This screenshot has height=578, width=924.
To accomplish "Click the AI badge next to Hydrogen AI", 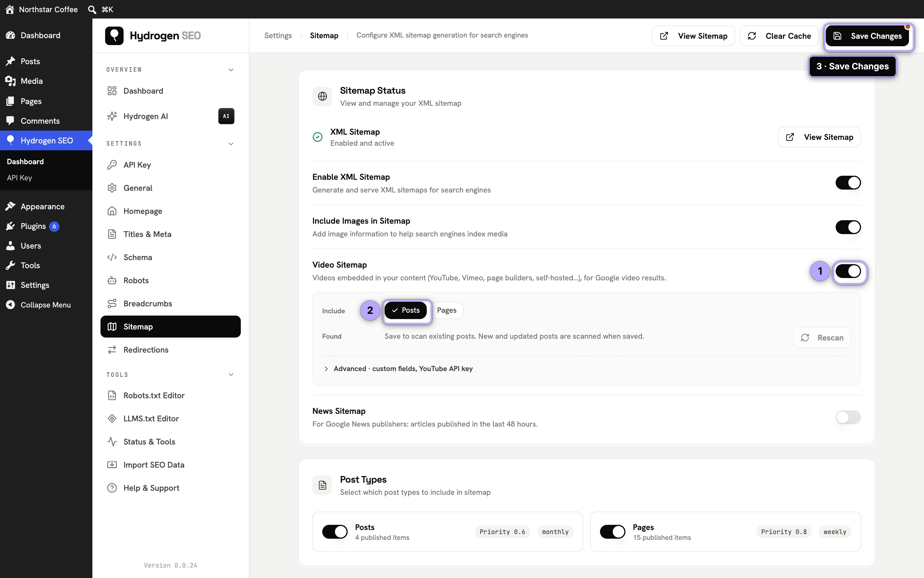I will pyautogui.click(x=226, y=116).
